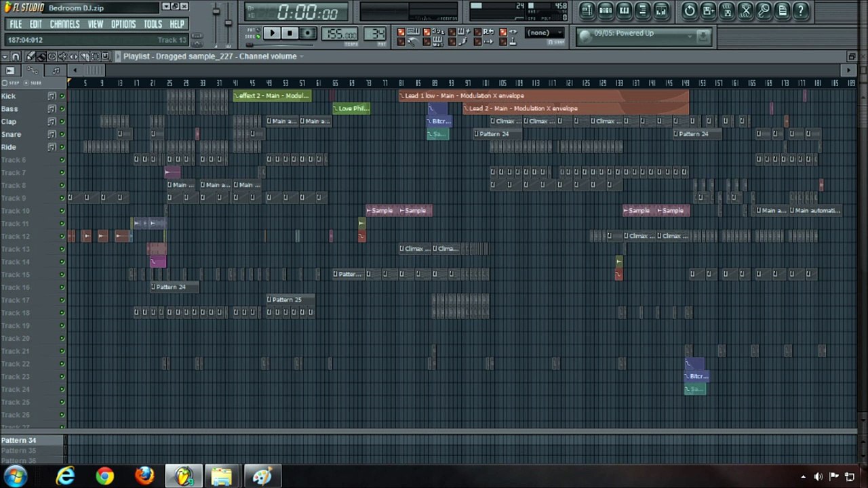
Task: Open the Step sequencer window
Action: click(606, 11)
